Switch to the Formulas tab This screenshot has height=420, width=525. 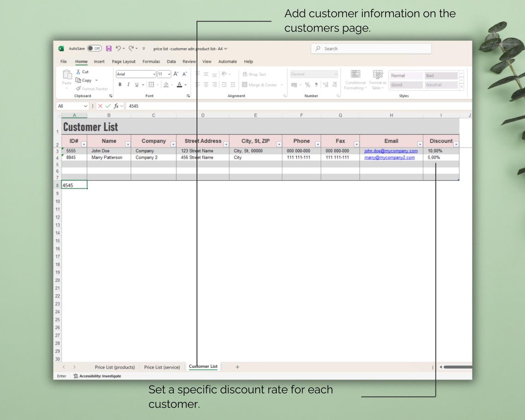(151, 62)
